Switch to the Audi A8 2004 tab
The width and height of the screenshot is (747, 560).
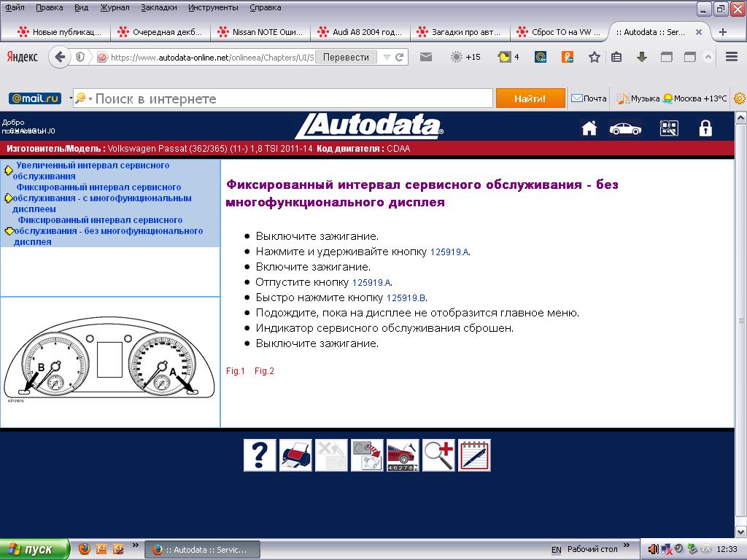360,32
